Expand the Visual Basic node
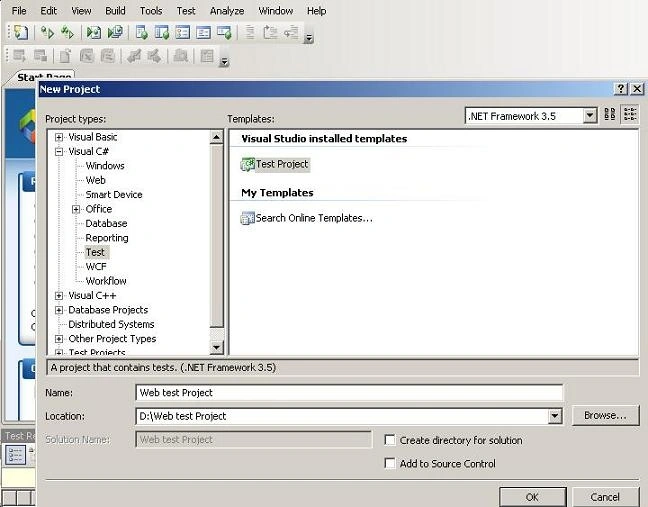Image resolution: width=648 pixels, height=507 pixels. click(x=59, y=137)
